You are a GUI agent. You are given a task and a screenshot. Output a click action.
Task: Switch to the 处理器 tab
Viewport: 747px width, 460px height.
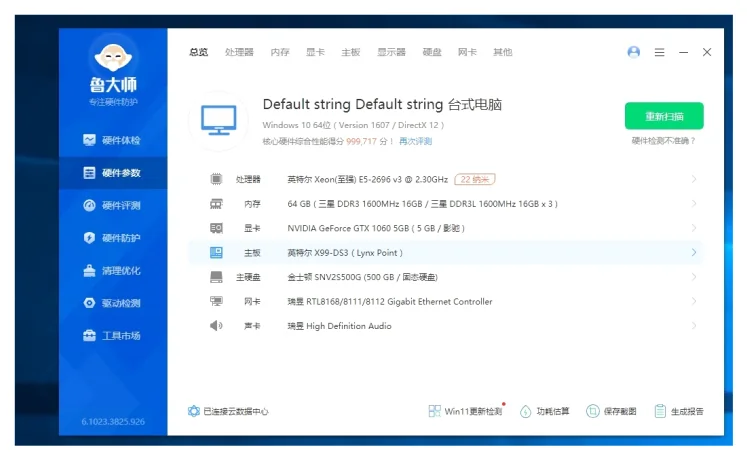(x=239, y=52)
